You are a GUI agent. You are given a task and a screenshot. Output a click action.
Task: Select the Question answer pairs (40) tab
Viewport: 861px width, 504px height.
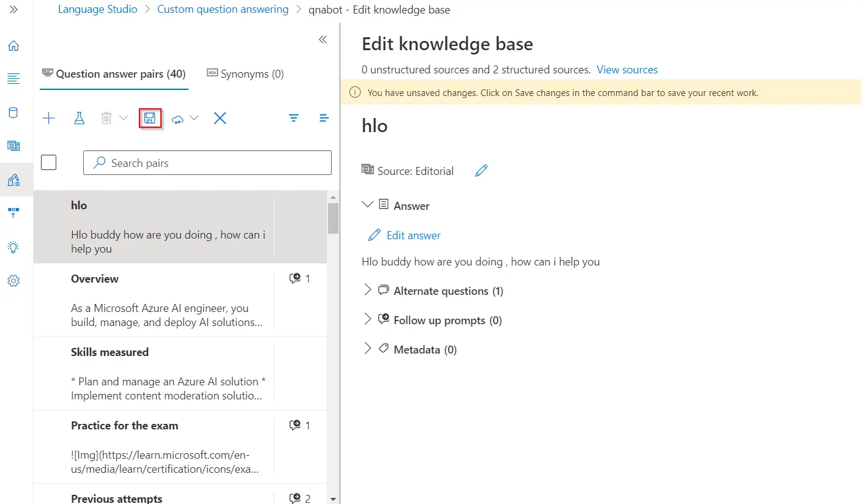pos(114,74)
